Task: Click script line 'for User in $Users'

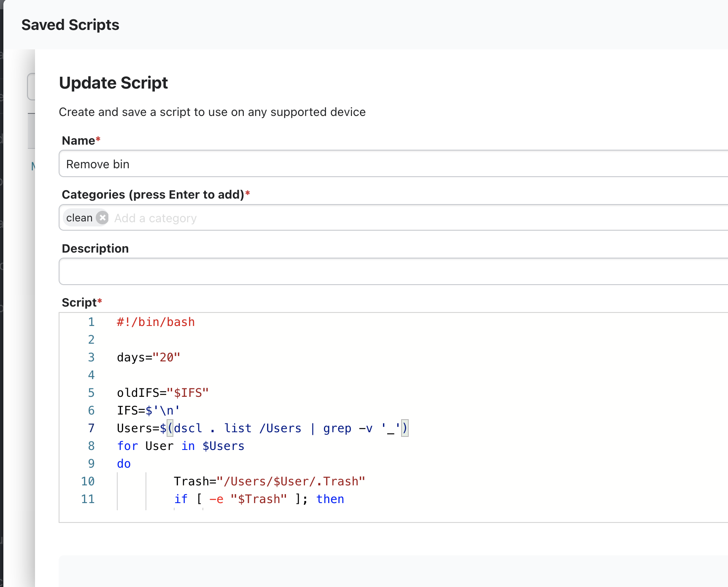Action: pos(181,446)
